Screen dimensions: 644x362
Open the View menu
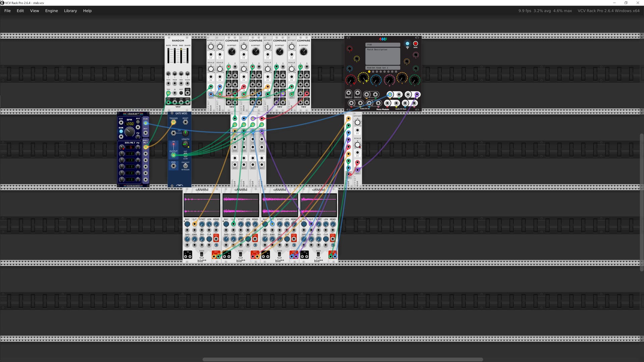(35, 11)
